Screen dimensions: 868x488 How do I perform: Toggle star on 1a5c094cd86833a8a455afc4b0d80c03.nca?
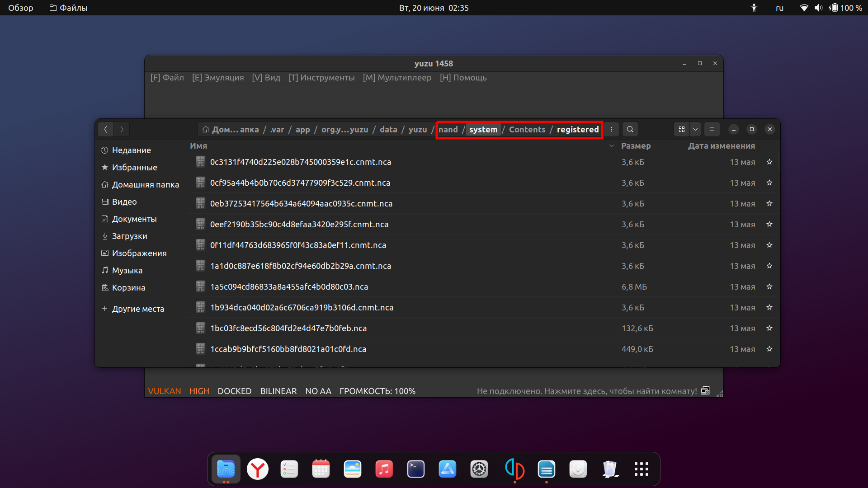point(769,286)
